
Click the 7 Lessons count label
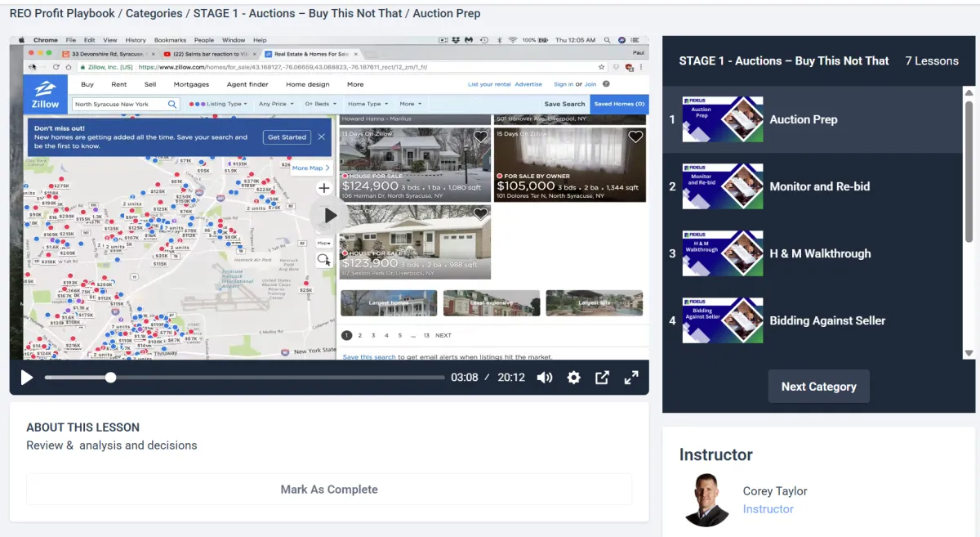932,60
